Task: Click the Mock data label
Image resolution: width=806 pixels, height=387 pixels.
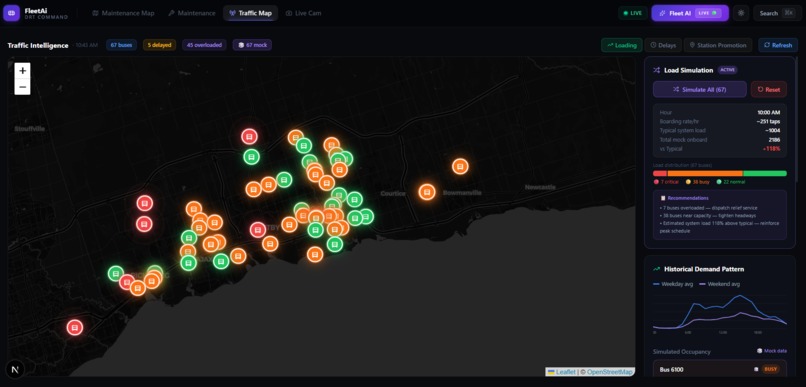Action: click(772, 351)
